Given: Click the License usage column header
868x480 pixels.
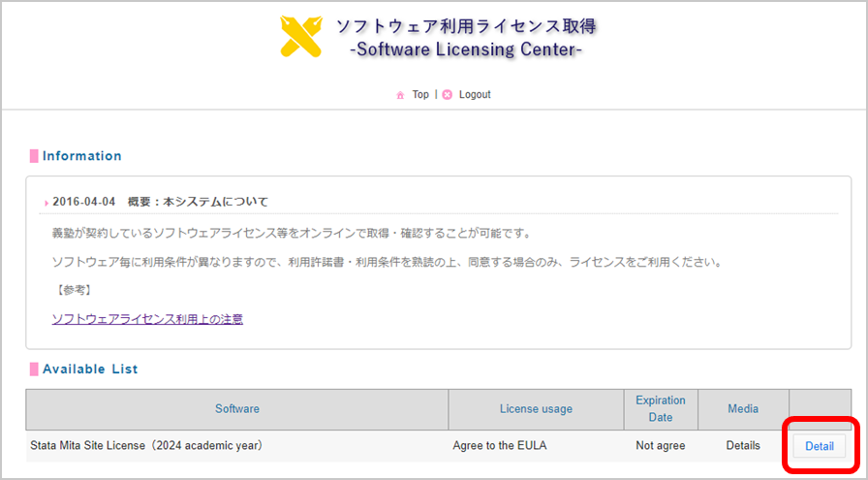Looking at the screenshot, I should click(536, 409).
